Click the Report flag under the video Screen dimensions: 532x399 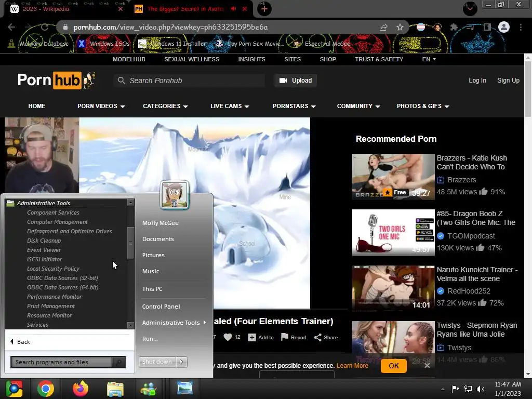tap(294, 337)
